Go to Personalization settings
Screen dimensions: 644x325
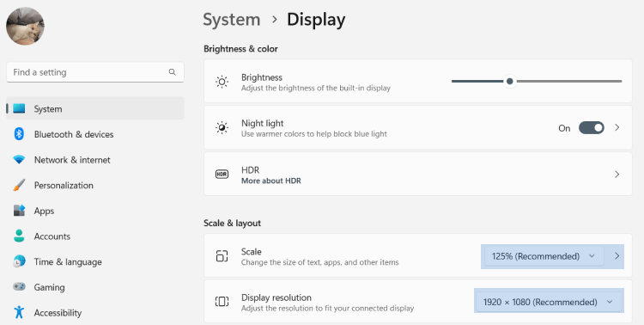(95, 185)
